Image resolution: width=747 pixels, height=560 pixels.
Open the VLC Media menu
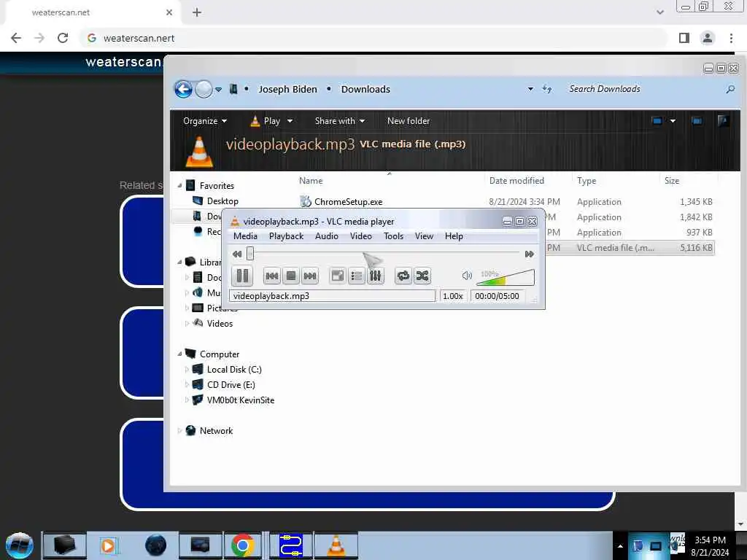click(245, 236)
